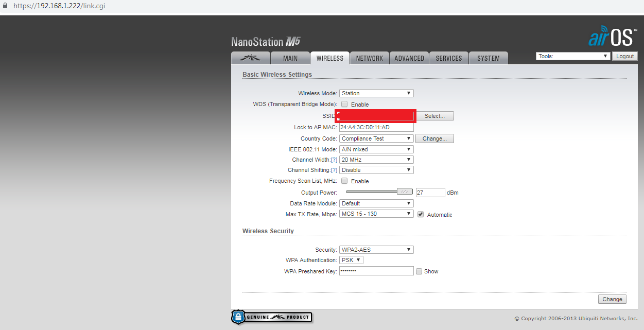
Task: Open the Tools dropdown menu
Action: coord(573,56)
